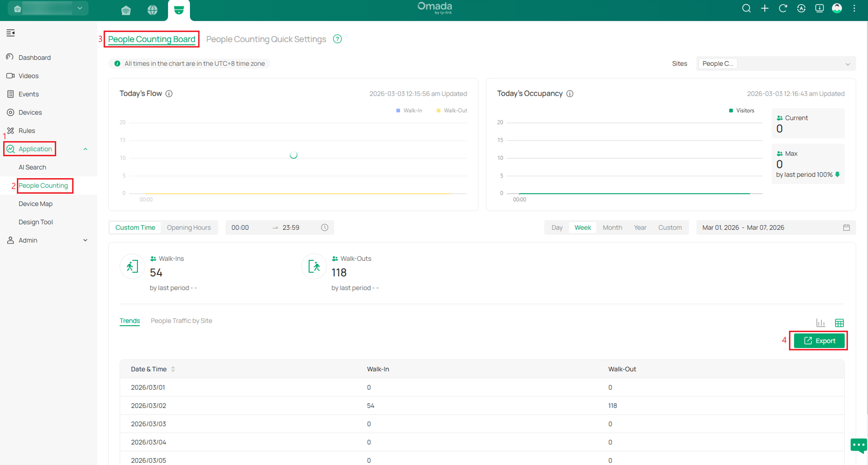Select the 2026/03/02 table row date
The width and height of the screenshot is (868, 465).
coord(148,405)
